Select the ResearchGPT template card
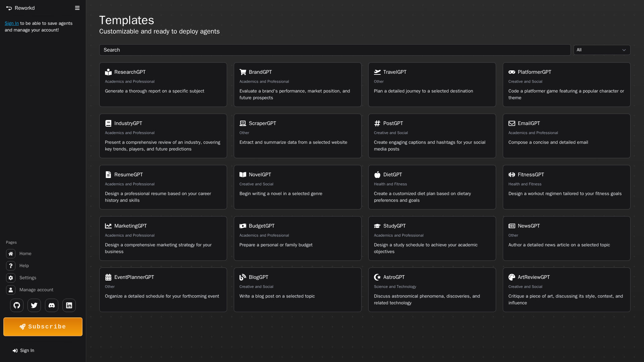 coord(163,84)
